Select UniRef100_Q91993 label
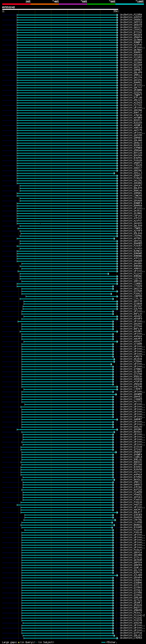This screenshot has height=644, width=146. 131,324
